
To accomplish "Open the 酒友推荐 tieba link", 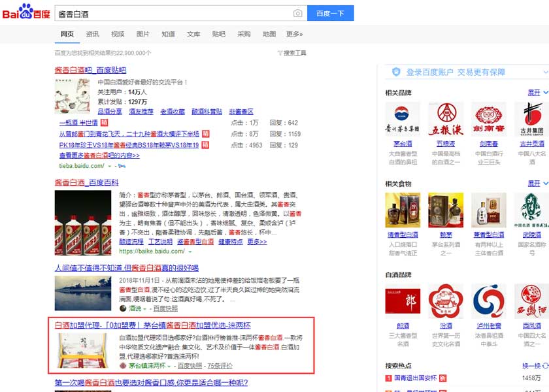I will [x=141, y=112].
